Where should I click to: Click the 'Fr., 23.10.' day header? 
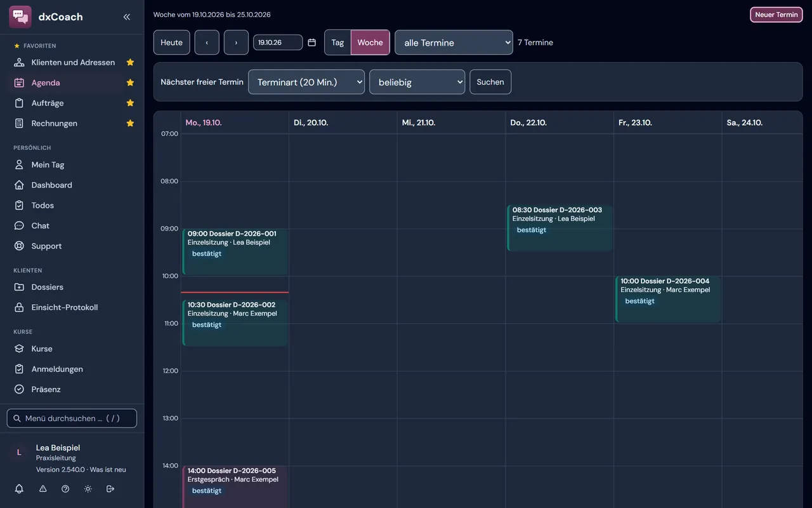click(635, 123)
